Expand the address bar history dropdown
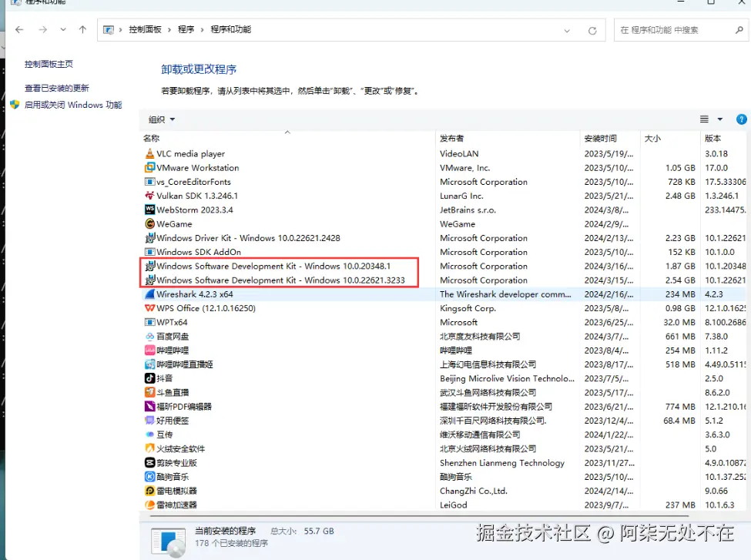Screen dimensions: 751x560 [567, 31]
